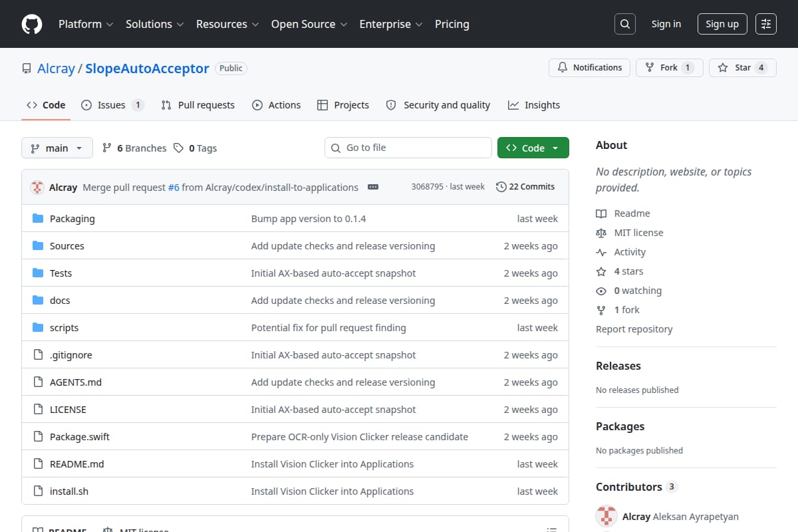Open "Potential fix for pull request finding" commit
Screen dimensions: 798x532
pos(329,328)
